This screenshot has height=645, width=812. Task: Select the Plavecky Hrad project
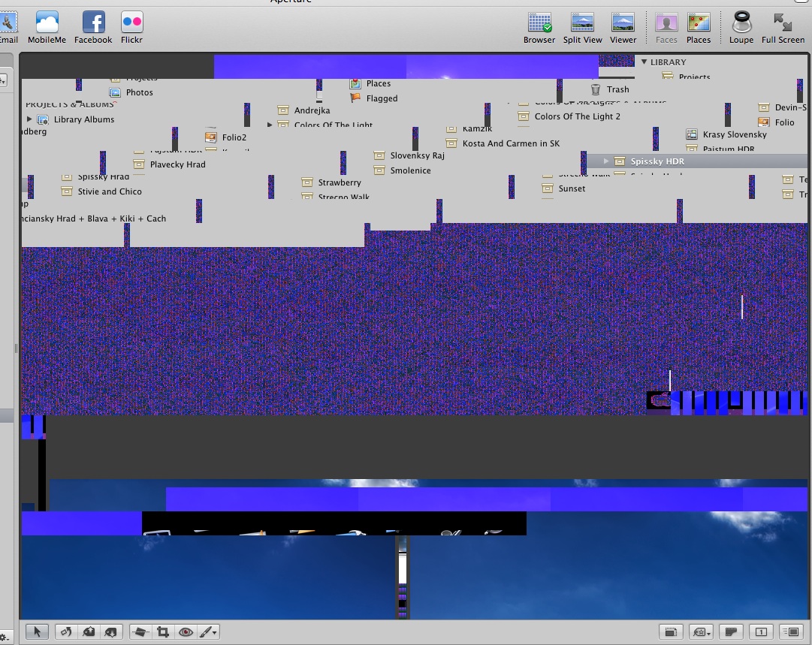click(x=169, y=164)
